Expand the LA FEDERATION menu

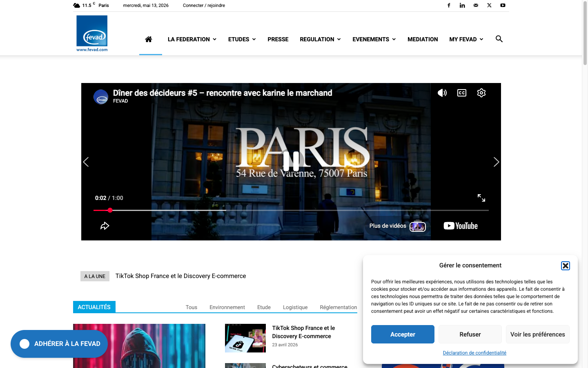(x=192, y=39)
